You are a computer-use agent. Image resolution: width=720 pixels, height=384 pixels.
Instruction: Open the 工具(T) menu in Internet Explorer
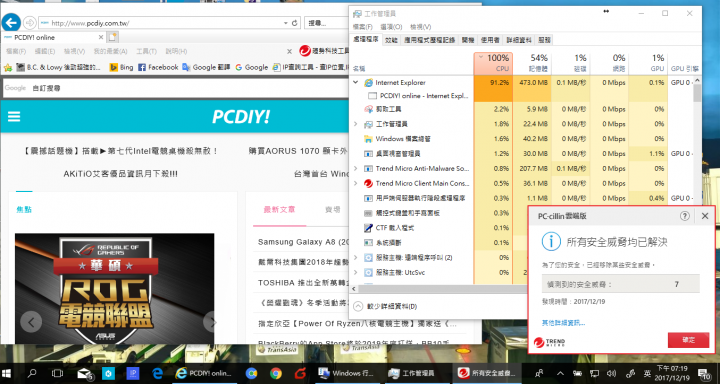tap(146, 51)
